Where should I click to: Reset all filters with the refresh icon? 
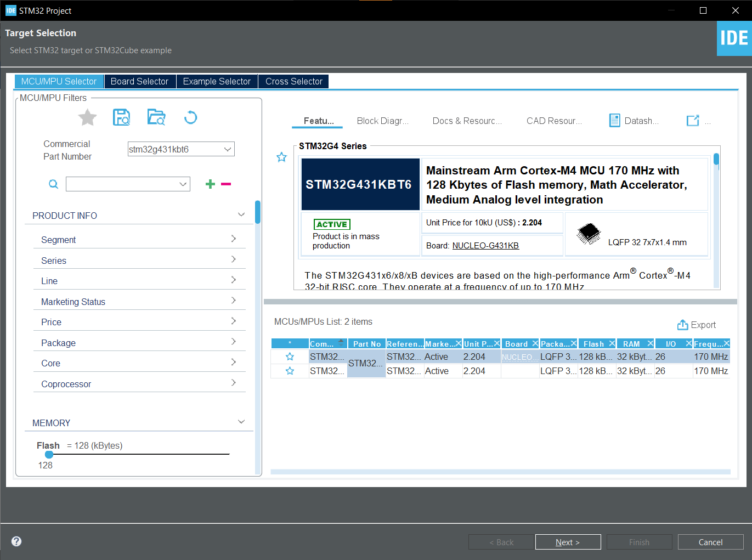190,117
